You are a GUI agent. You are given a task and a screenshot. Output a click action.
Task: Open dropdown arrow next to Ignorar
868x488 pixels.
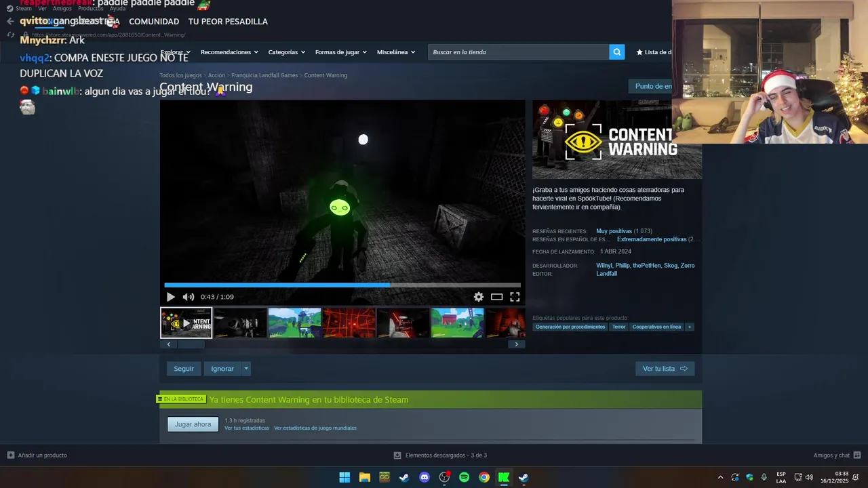coord(246,369)
